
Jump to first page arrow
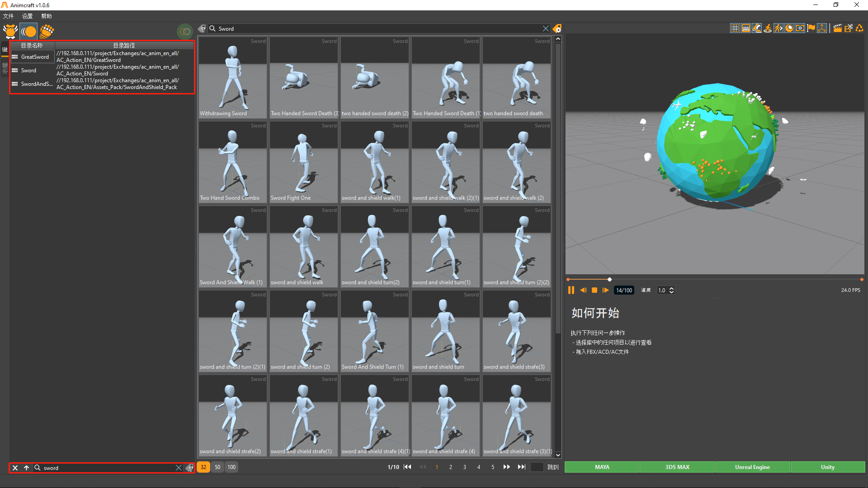coord(407,467)
